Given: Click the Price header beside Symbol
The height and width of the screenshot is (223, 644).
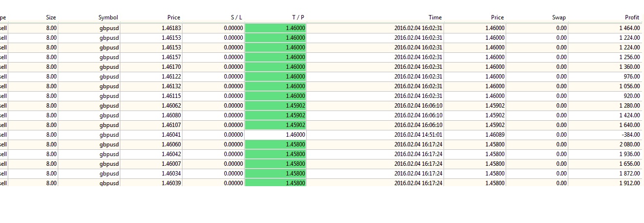Looking at the screenshot, I should pos(173,17).
